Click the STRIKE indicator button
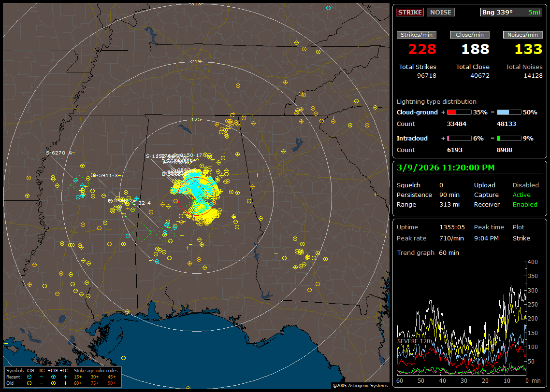Image resolution: width=550 pixels, height=392 pixels. click(x=410, y=13)
